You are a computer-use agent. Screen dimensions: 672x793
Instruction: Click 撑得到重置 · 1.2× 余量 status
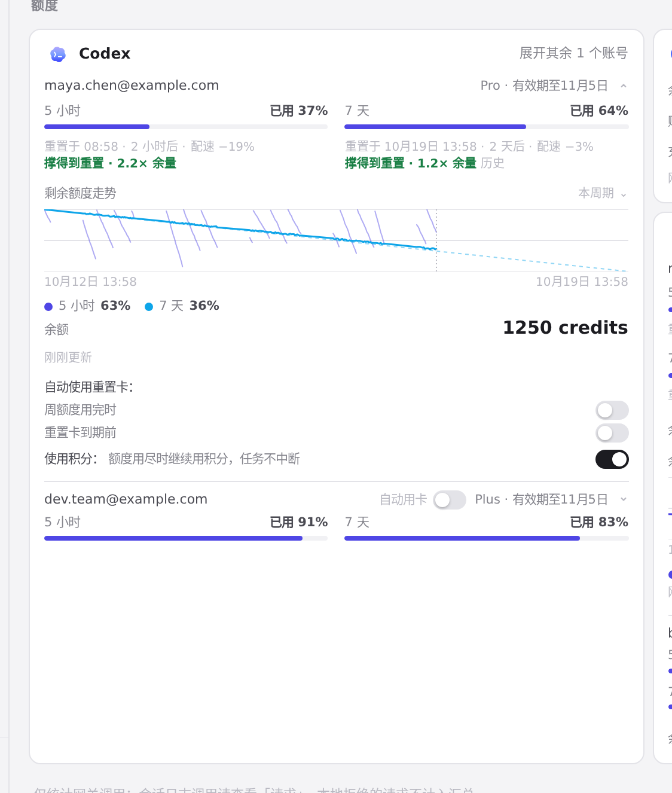pos(411,163)
